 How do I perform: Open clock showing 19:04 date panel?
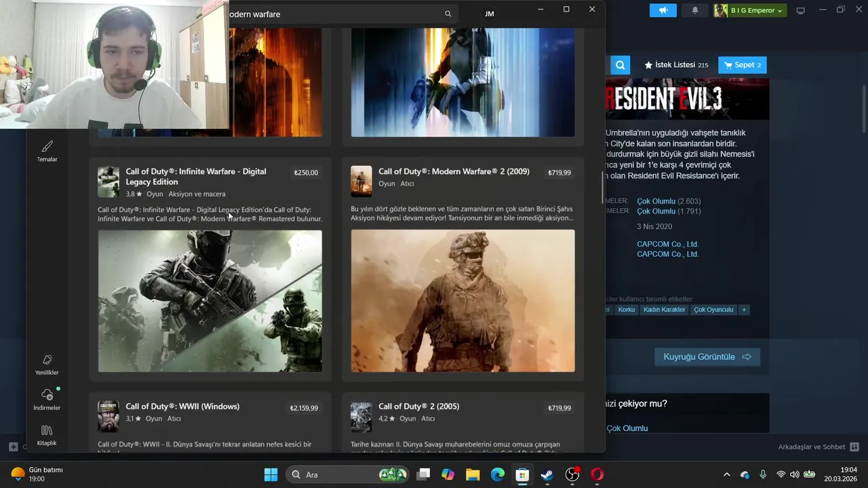(841, 474)
